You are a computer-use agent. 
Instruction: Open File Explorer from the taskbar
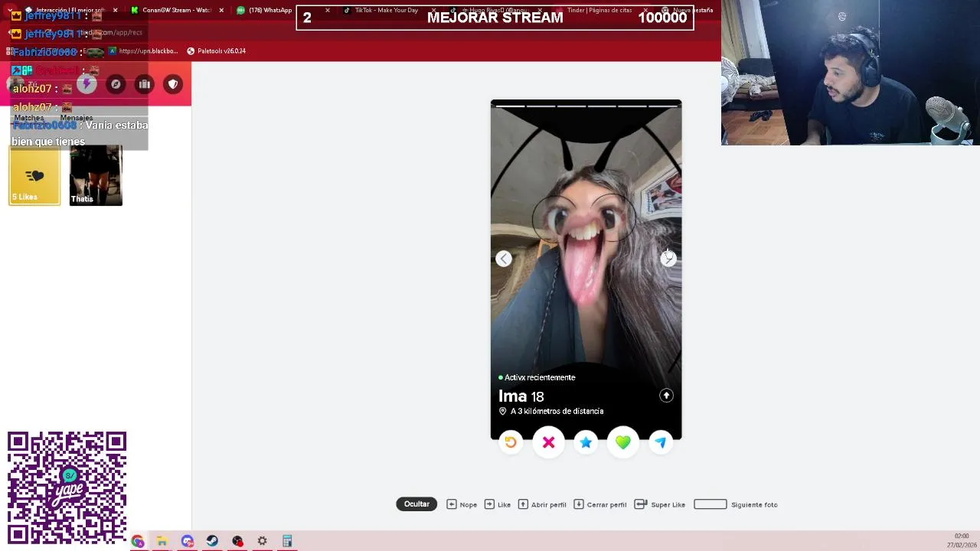pos(162,541)
